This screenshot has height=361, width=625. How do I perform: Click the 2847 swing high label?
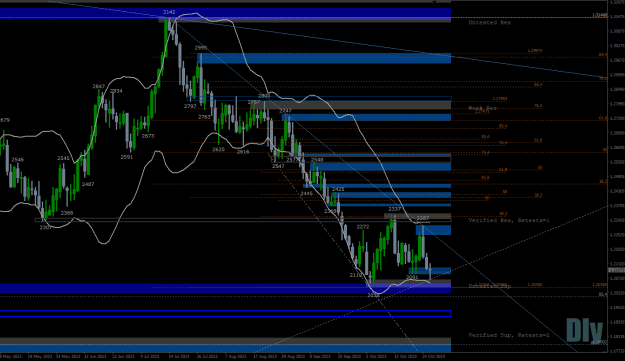[98, 86]
